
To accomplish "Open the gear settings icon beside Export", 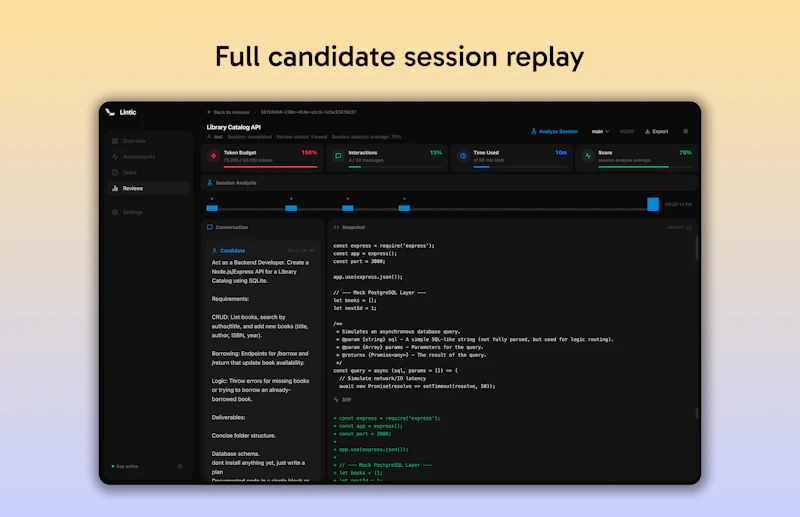I will tap(686, 131).
